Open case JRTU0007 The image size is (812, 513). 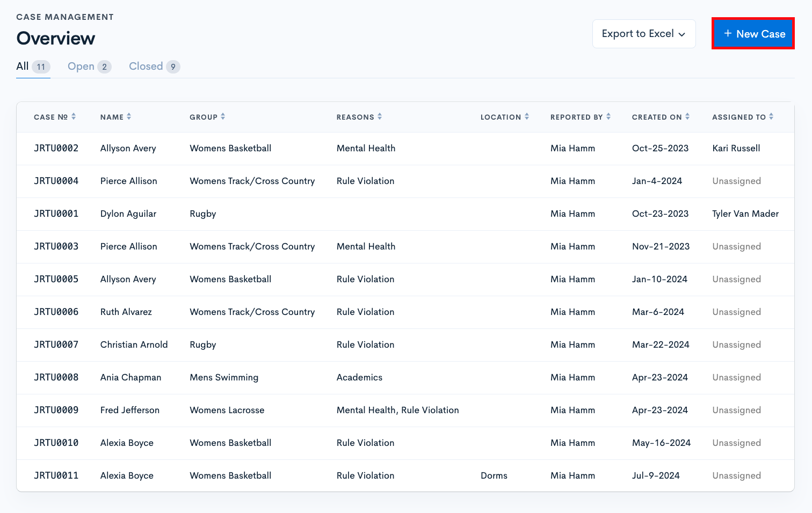coord(56,345)
